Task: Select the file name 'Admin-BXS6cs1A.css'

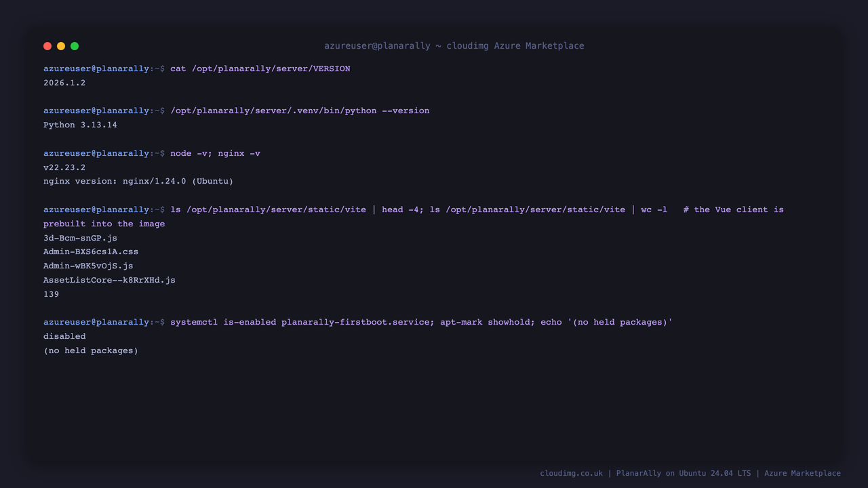Action: point(91,251)
